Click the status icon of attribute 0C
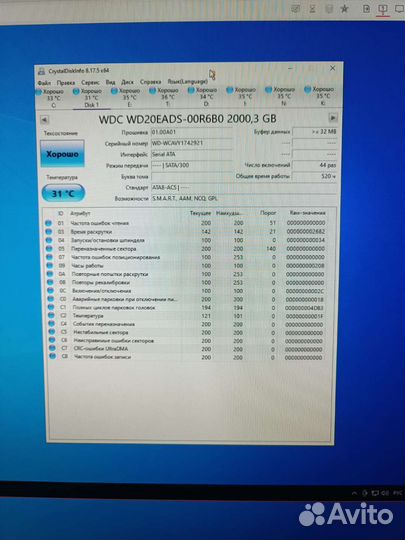The height and width of the screenshot is (540, 405). [51, 291]
